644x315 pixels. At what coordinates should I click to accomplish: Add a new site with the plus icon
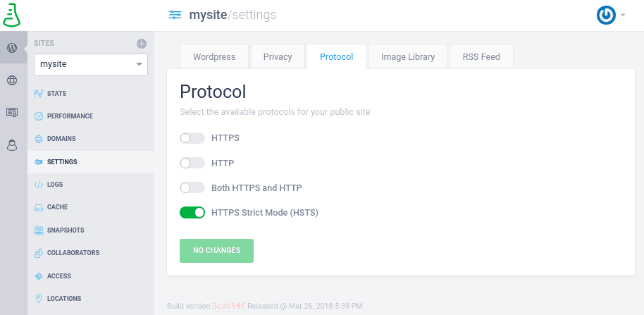[142, 44]
